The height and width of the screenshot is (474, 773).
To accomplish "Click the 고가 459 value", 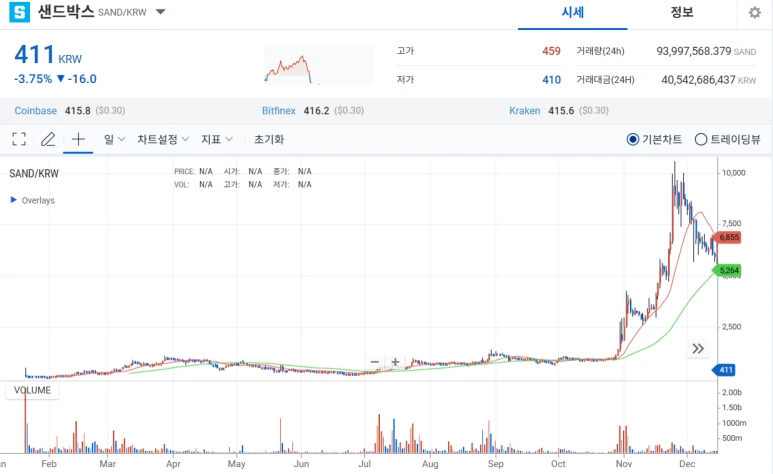I will point(551,51).
